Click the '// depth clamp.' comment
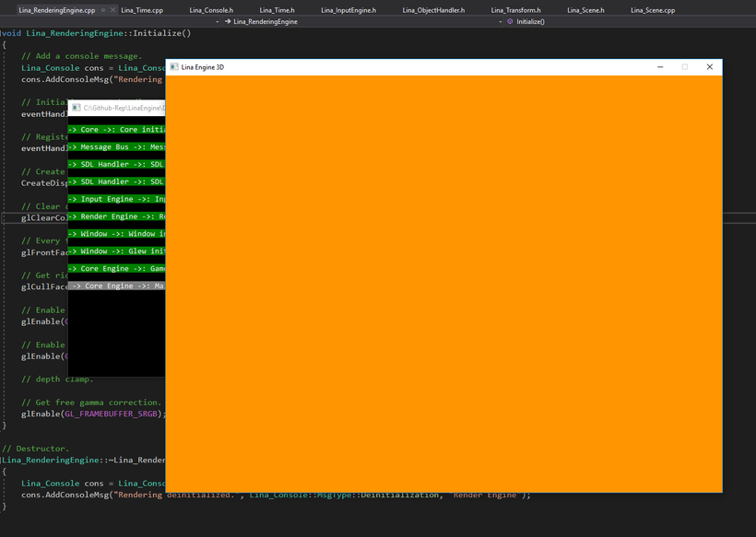The image size is (756, 537). tap(57, 379)
